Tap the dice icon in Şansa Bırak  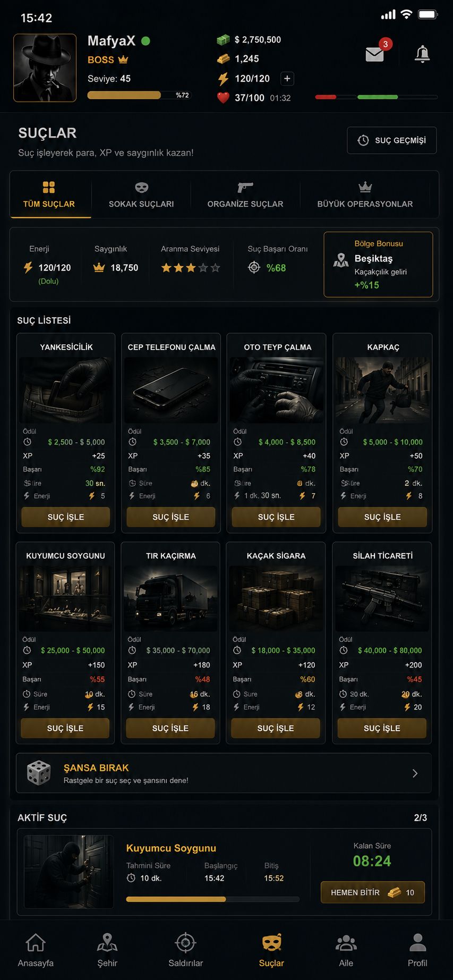click(39, 773)
